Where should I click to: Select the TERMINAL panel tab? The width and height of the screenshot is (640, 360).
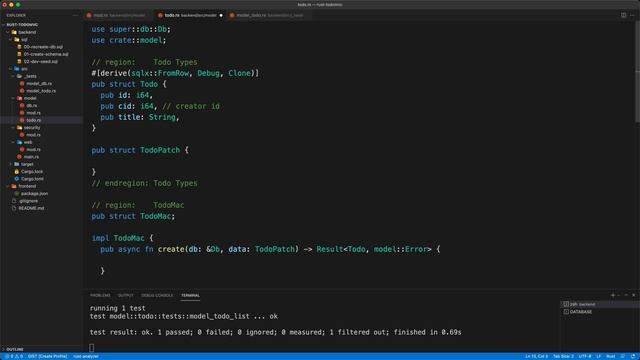point(191,295)
